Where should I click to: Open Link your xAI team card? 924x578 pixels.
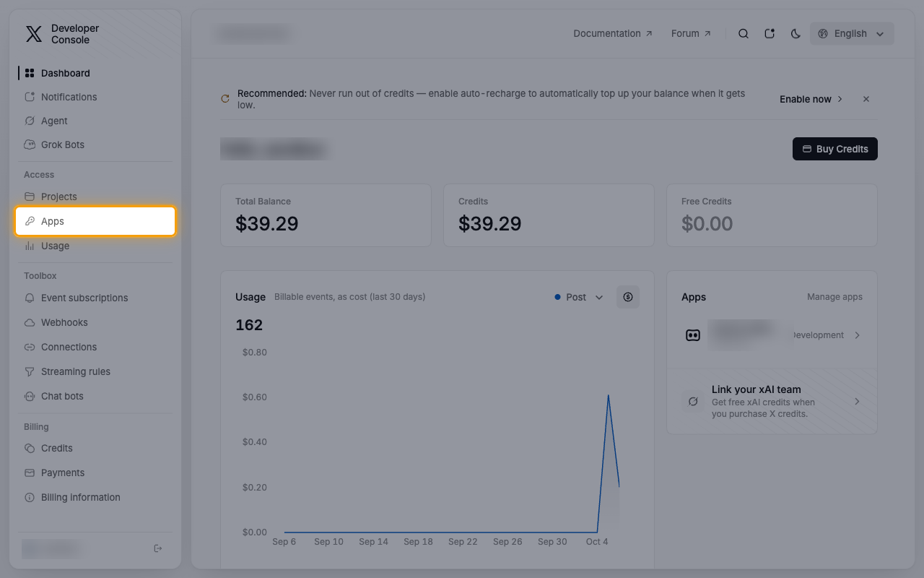[772, 401]
